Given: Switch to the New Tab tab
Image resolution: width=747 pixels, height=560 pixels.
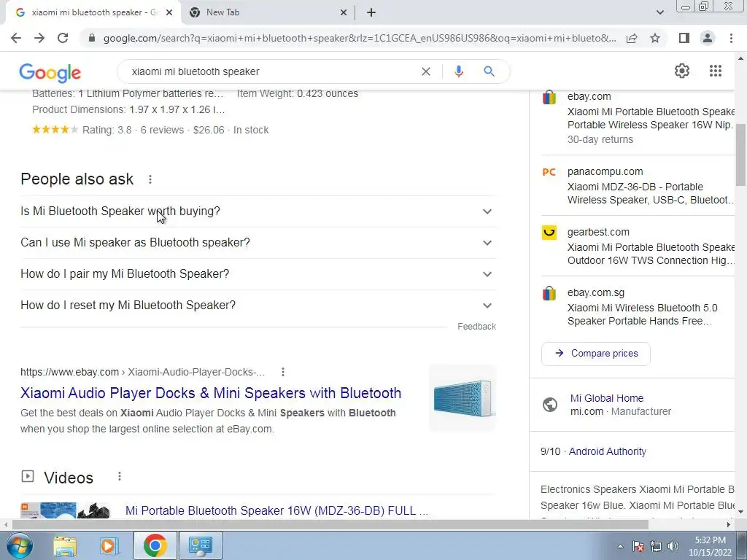Looking at the screenshot, I should [x=267, y=13].
